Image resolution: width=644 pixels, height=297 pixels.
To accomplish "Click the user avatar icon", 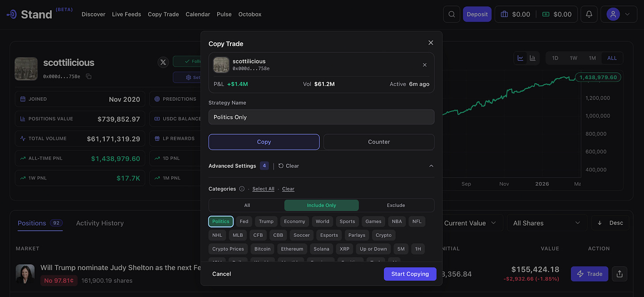I will (x=613, y=14).
